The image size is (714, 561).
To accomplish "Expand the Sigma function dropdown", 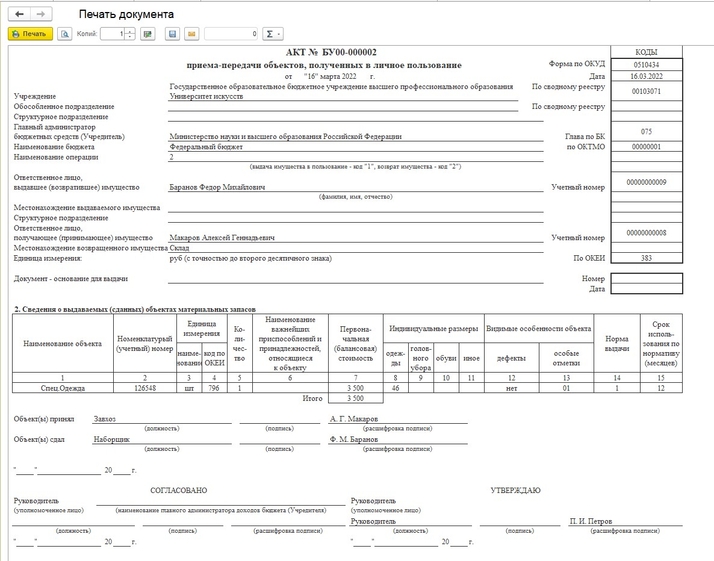I will 273,34.
